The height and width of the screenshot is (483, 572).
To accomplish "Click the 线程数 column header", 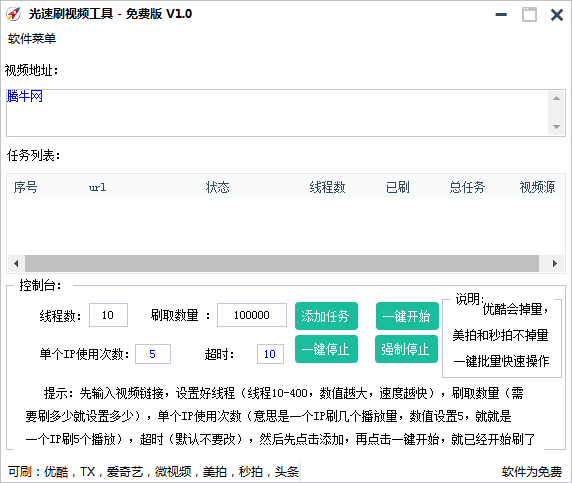I will [327, 187].
